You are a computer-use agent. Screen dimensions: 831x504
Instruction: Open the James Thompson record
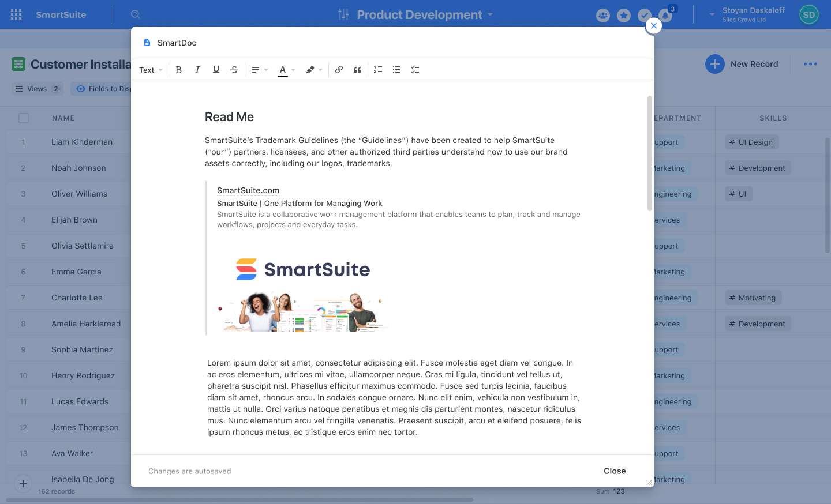85,427
